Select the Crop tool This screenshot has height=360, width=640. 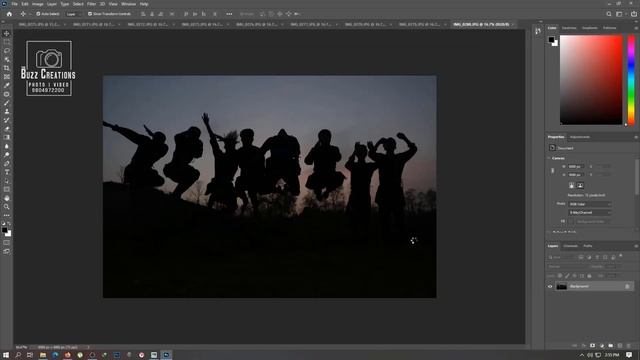point(7,68)
